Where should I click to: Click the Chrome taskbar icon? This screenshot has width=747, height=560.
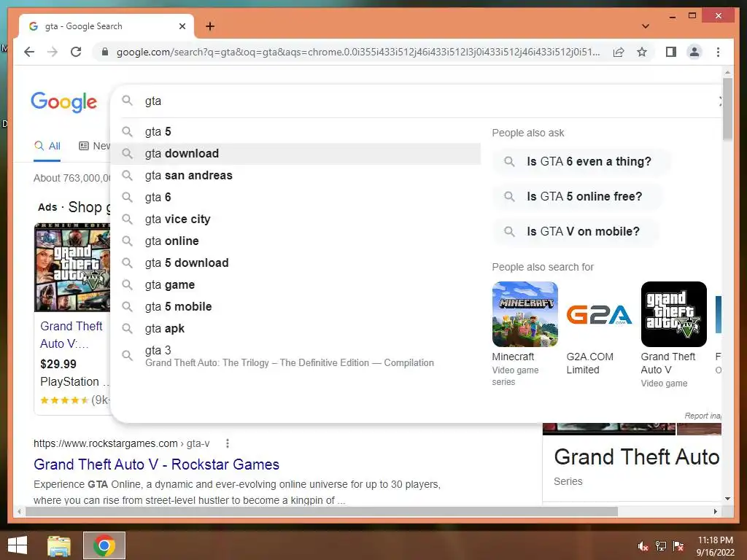coord(104,545)
